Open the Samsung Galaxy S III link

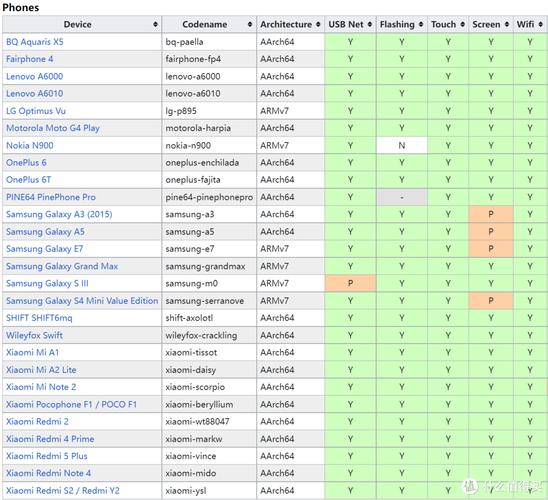click(x=47, y=283)
